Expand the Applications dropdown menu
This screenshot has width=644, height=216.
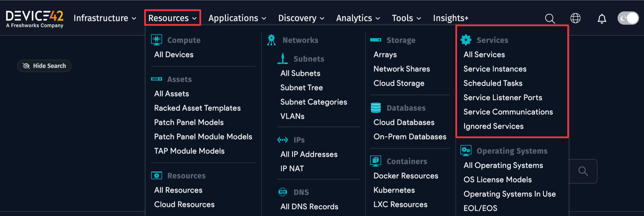tap(237, 18)
